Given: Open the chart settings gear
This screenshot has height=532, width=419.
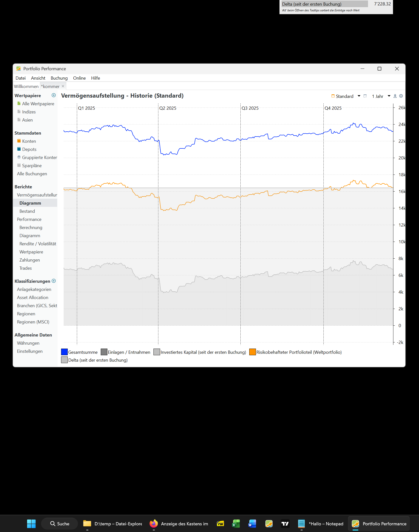Looking at the screenshot, I should 401,96.
